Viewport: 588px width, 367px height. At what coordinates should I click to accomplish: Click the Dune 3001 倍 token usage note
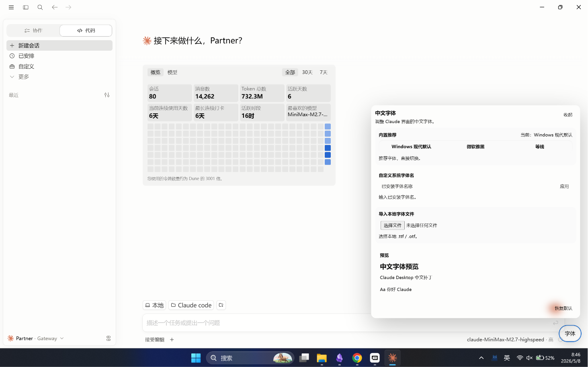185,178
